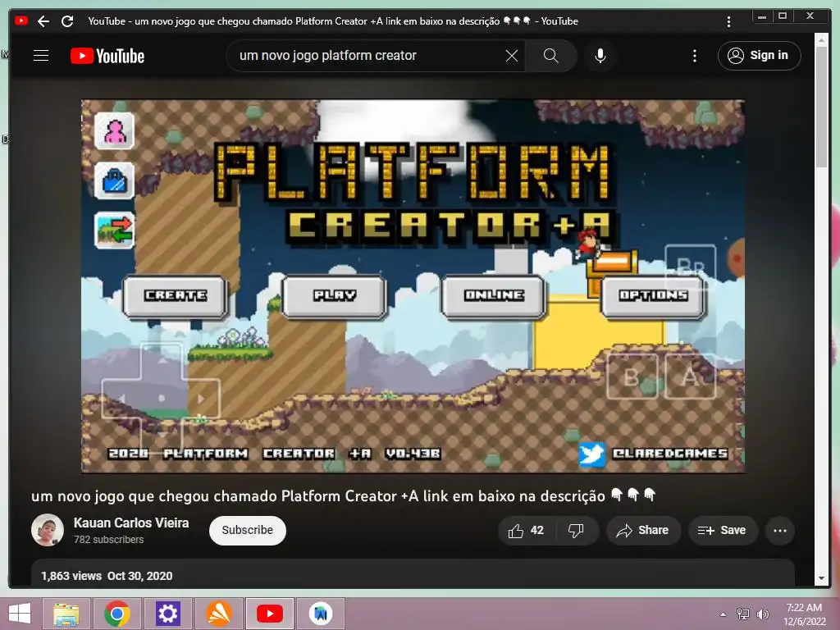Click the PLAY button in the game
Viewport: 840px width, 630px height.
(x=335, y=295)
